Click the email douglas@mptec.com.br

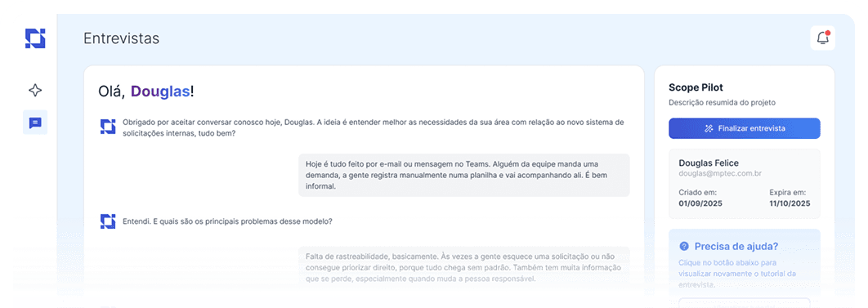[720, 174]
